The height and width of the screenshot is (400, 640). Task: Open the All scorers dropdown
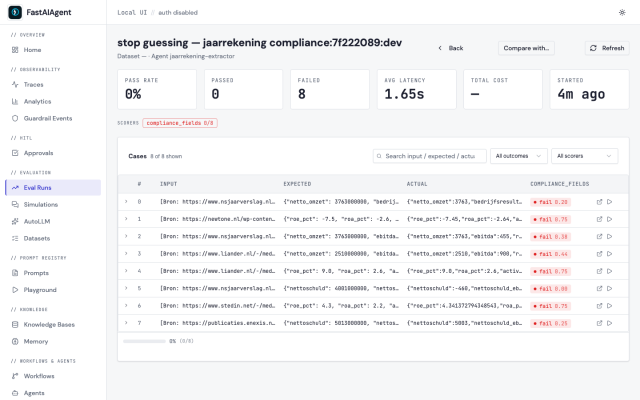pyautogui.click(x=584, y=156)
